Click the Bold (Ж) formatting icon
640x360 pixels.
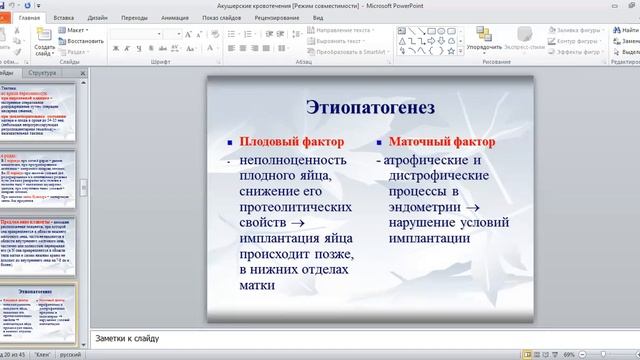tap(116, 49)
